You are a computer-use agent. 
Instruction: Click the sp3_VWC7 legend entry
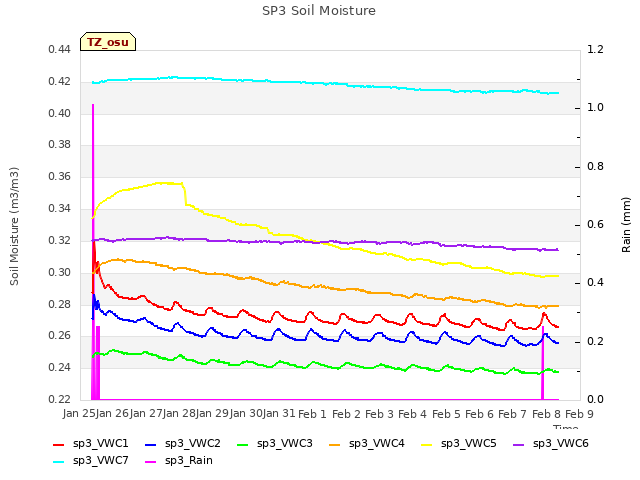(91, 460)
